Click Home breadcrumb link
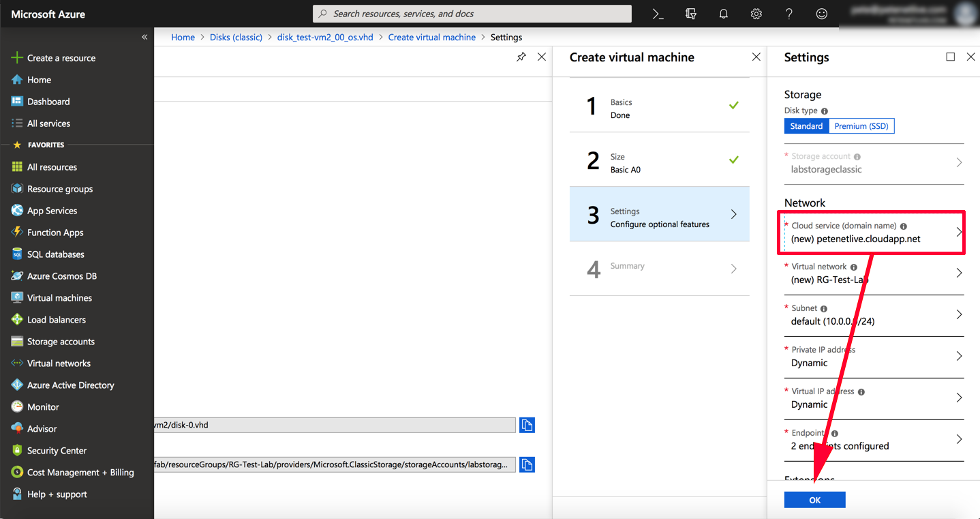980x519 pixels. click(x=183, y=38)
